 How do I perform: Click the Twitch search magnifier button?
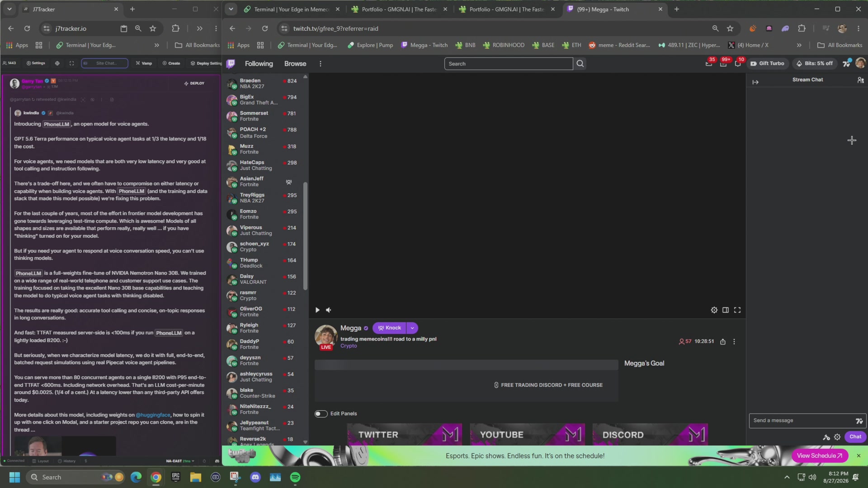coord(580,64)
